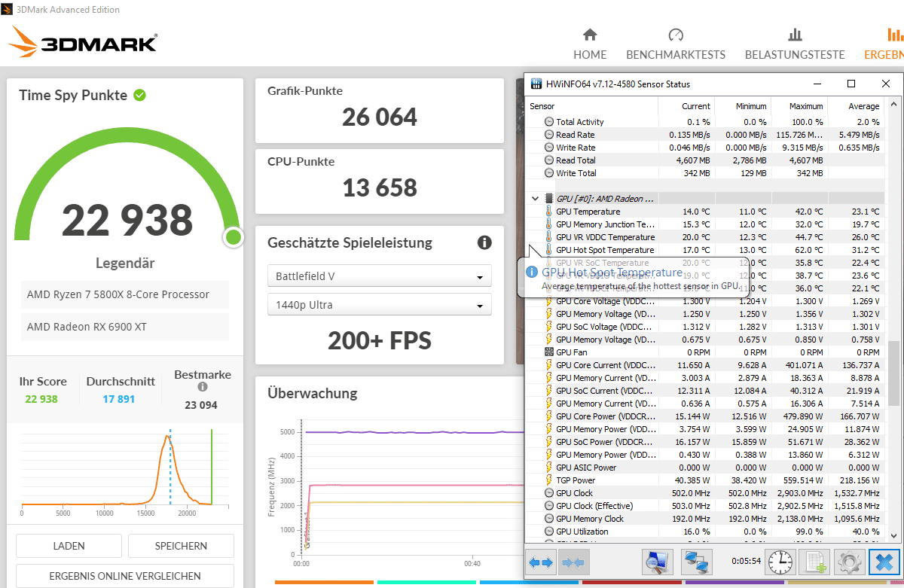The image size is (904, 588).
Task: Select the GPU Clock (Effective) row
Action: tap(704, 506)
